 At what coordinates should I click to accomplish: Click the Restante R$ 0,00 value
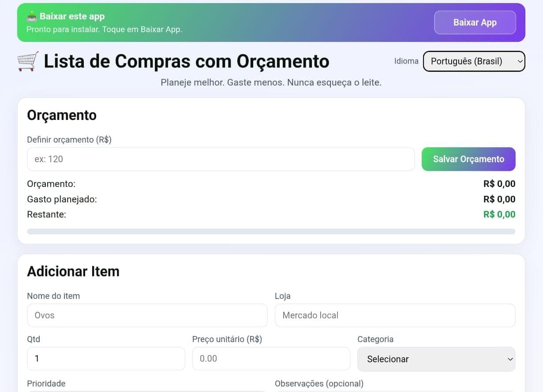click(500, 214)
